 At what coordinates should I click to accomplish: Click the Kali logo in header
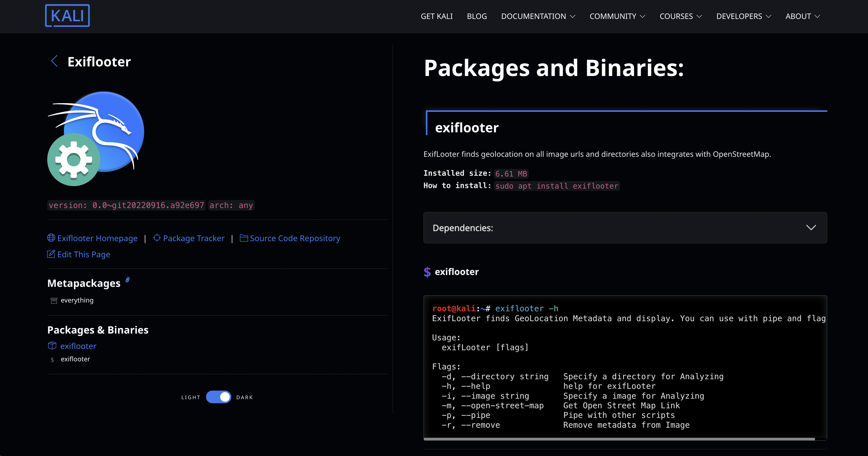click(67, 15)
